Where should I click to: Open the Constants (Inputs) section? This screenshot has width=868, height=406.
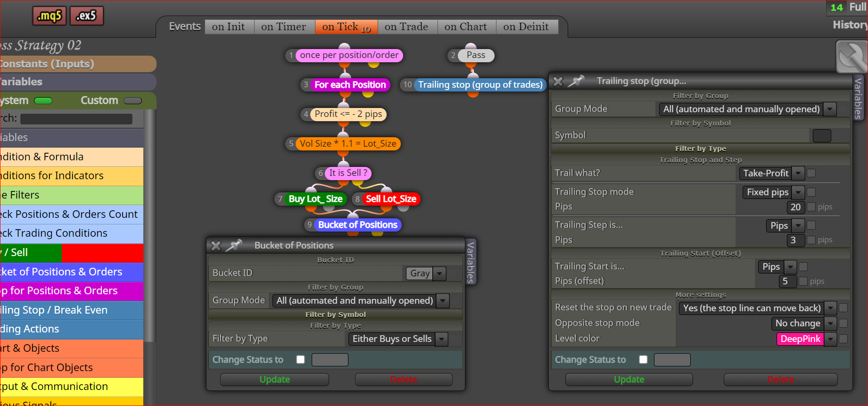(78, 64)
